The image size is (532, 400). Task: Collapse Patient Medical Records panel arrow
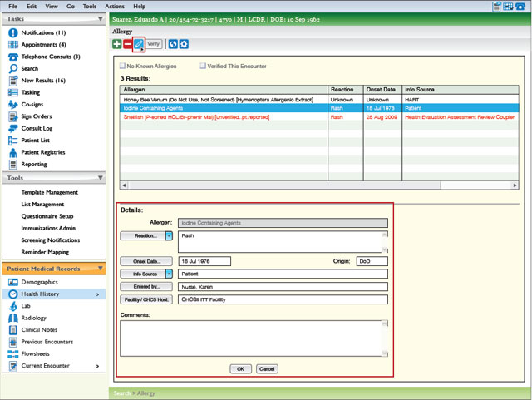click(x=100, y=269)
